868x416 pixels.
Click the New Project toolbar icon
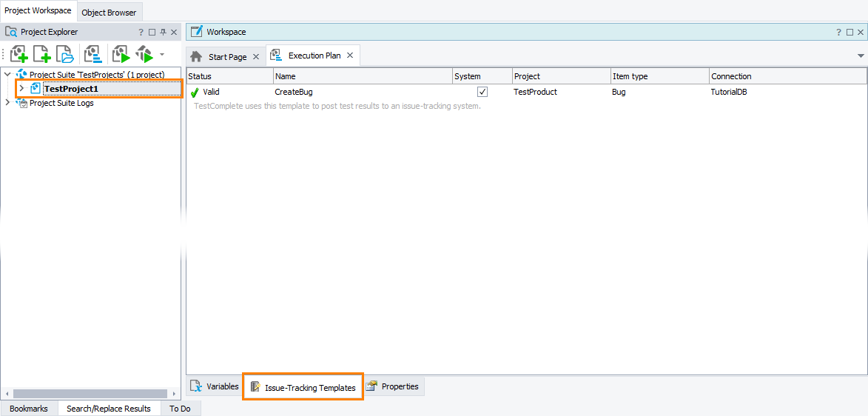click(x=19, y=54)
